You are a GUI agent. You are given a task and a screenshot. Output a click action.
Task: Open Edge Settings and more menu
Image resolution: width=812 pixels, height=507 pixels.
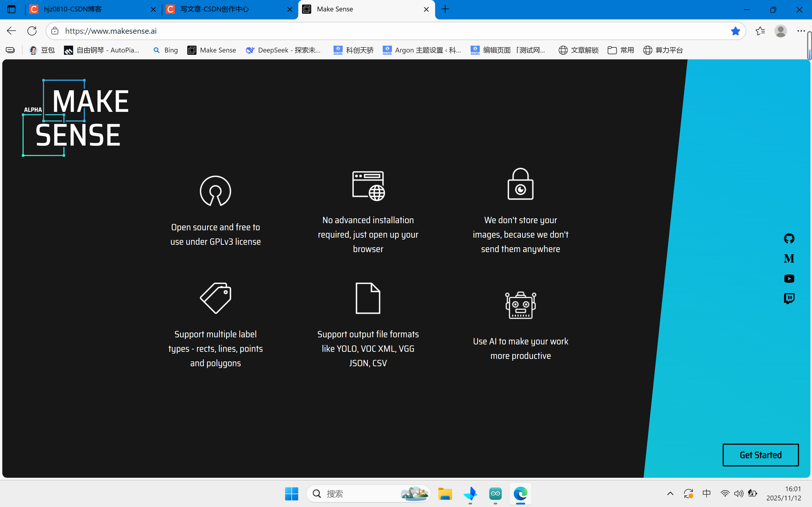[801, 31]
